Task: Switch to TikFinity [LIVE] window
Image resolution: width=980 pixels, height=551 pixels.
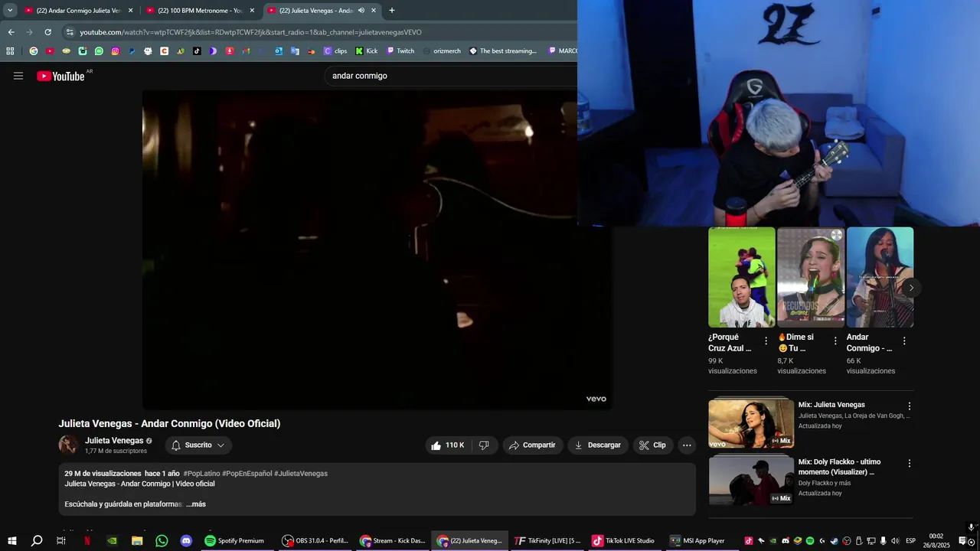Action: (x=547, y=541)
